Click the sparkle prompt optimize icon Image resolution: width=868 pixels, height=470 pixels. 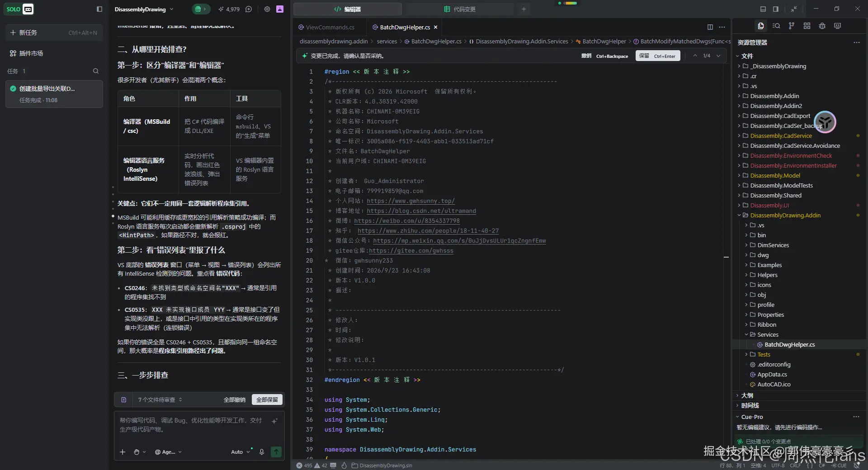(274, 421)
